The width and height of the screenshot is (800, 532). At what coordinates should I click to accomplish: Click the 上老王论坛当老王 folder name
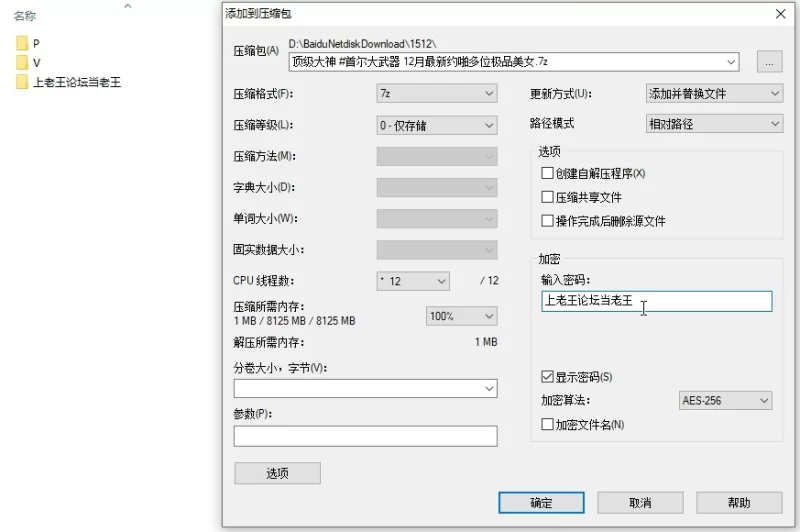pyautogui.click(x=77, y=82)
